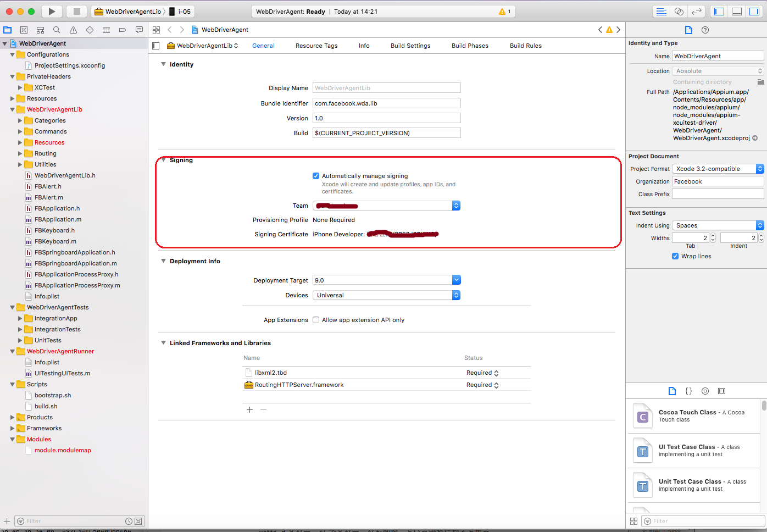Open the Quick Help inspector
Image resolution: width=767 pixels, height=532 pixels.
pyautogui.click(x=705, y=30)
